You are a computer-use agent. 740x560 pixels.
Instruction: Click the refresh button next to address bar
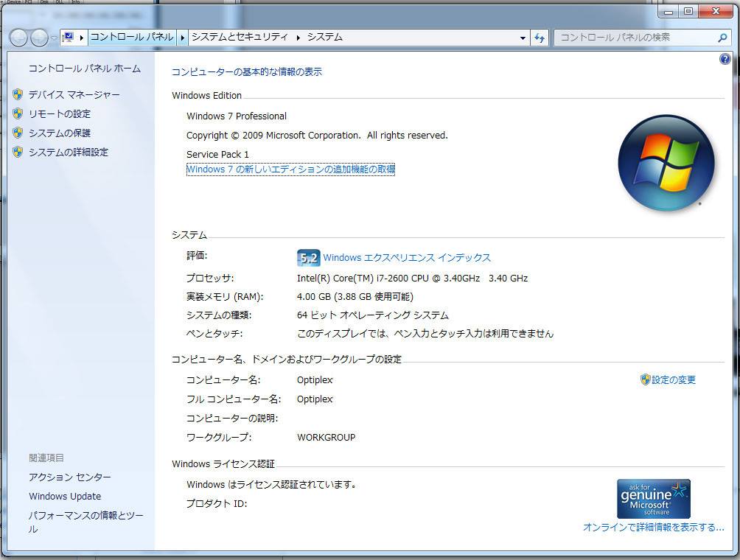pyautogui.click(x=540, y=38)
